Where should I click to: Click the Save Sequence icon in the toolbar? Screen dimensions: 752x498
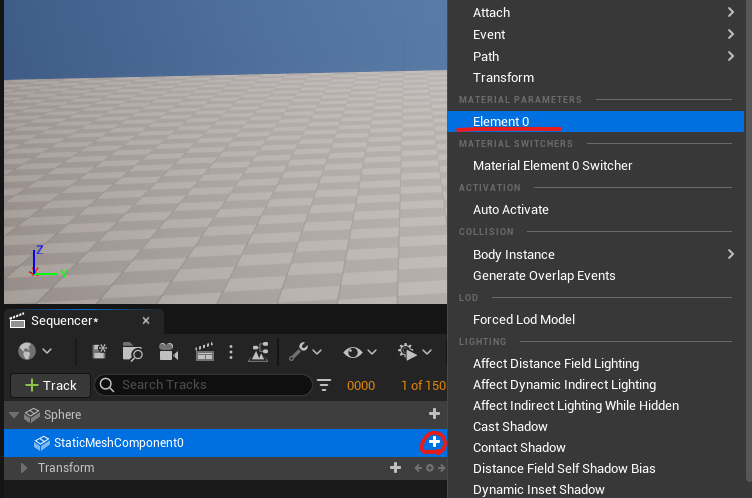99,351
